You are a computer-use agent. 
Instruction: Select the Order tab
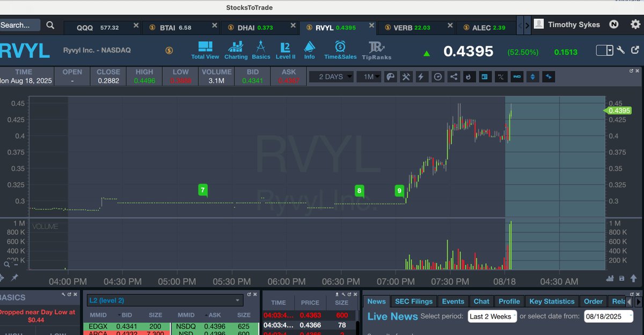click(593, 302)
